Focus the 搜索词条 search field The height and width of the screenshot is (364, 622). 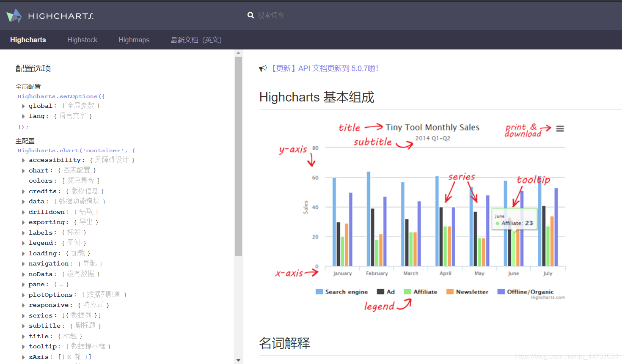271,15
